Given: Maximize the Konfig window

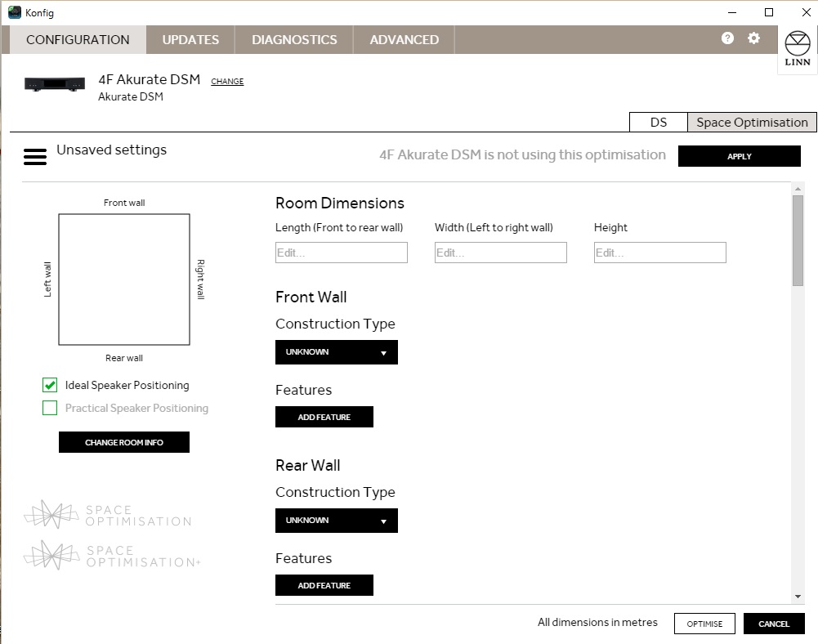Looking at the screenshot, I should (x=769, y=12).
